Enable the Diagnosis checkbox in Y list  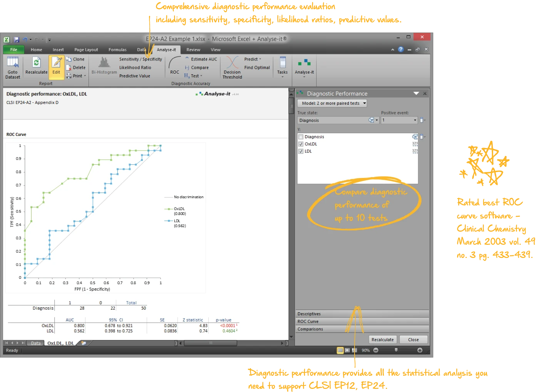click(301, 136)
